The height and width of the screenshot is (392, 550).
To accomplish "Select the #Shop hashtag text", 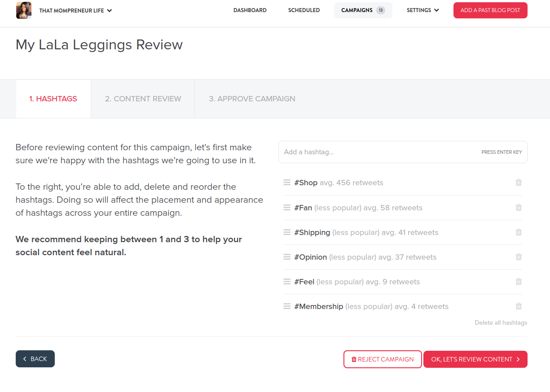I will tap(306, 183).
